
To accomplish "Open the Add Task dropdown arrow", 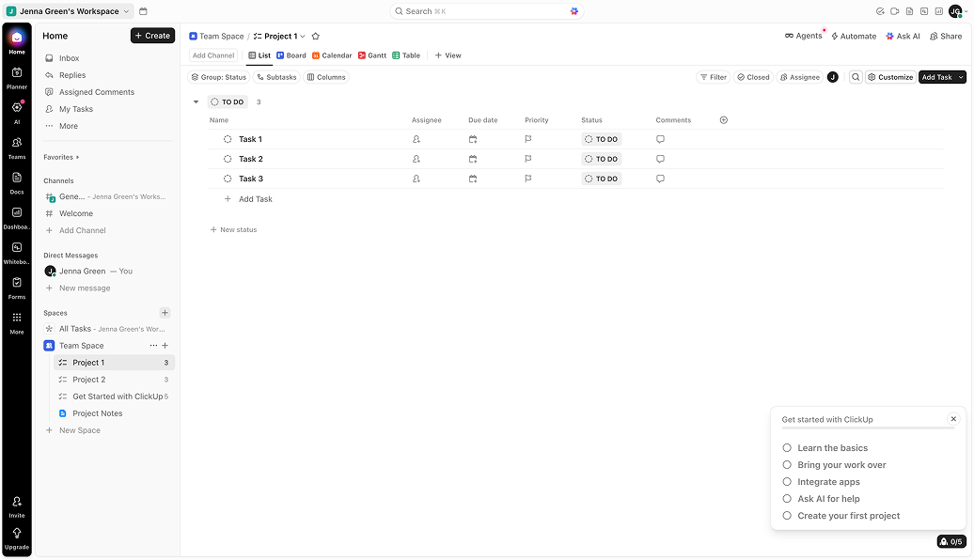I will (x=960, y=77).
